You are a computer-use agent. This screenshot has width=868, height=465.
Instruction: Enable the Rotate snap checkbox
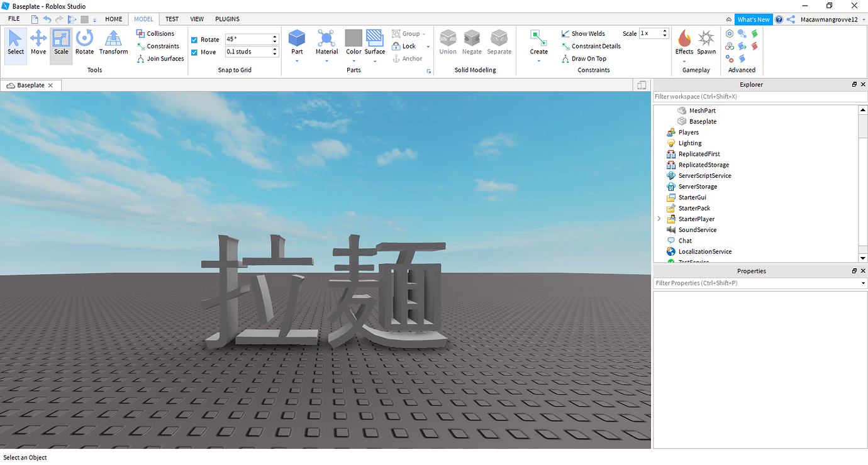(194, 39)
